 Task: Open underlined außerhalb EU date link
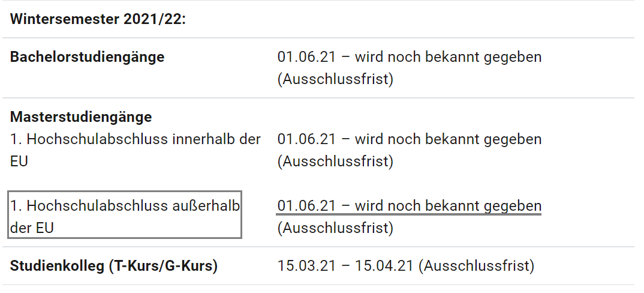[x=410, y=206]
